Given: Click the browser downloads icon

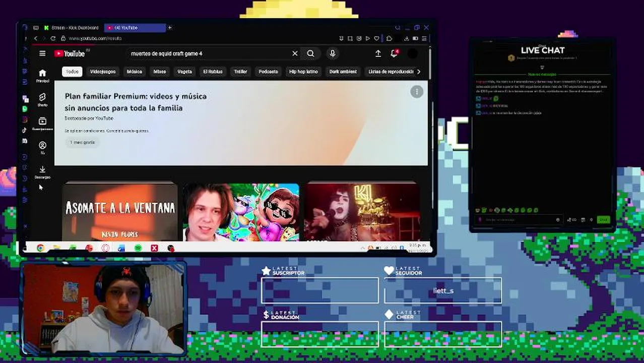Looking at the screenshot, I should click(406, 39).
